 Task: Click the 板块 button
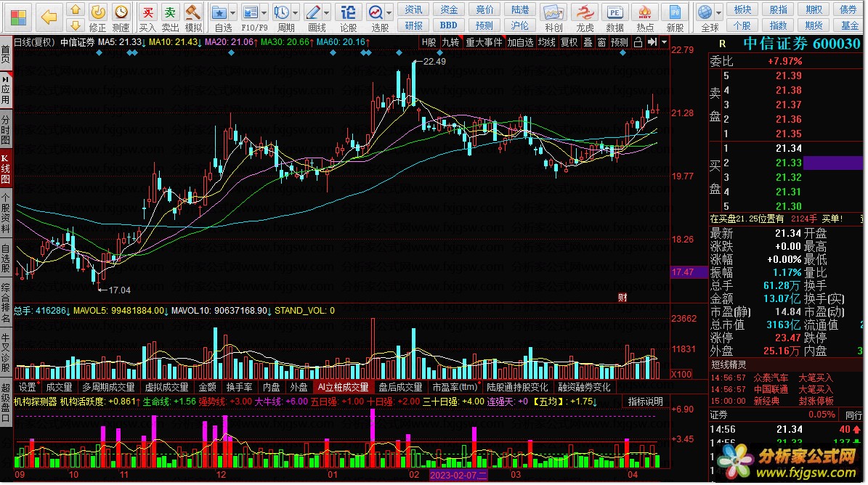tap(743, 9)
